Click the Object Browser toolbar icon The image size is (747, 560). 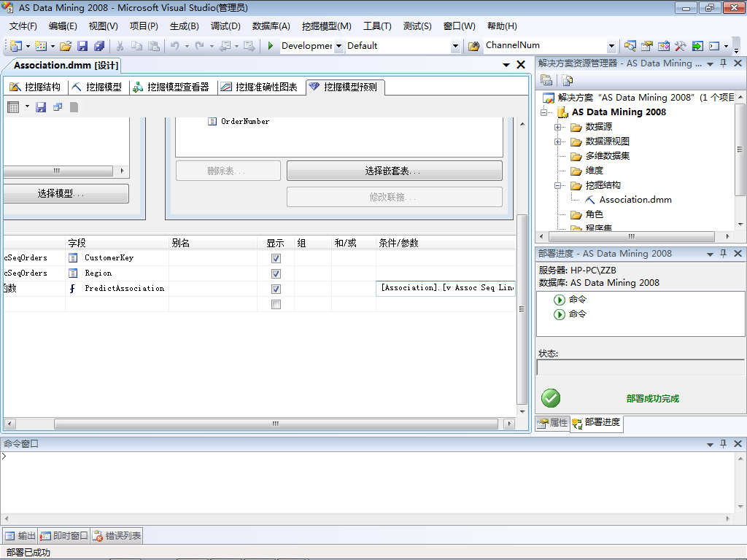[x=664, y=46]
